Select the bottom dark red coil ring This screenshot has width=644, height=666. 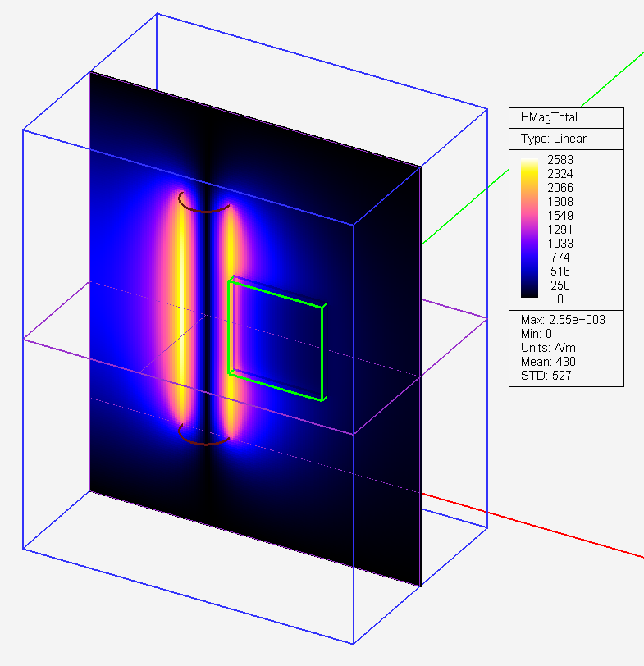pos(204,442)
